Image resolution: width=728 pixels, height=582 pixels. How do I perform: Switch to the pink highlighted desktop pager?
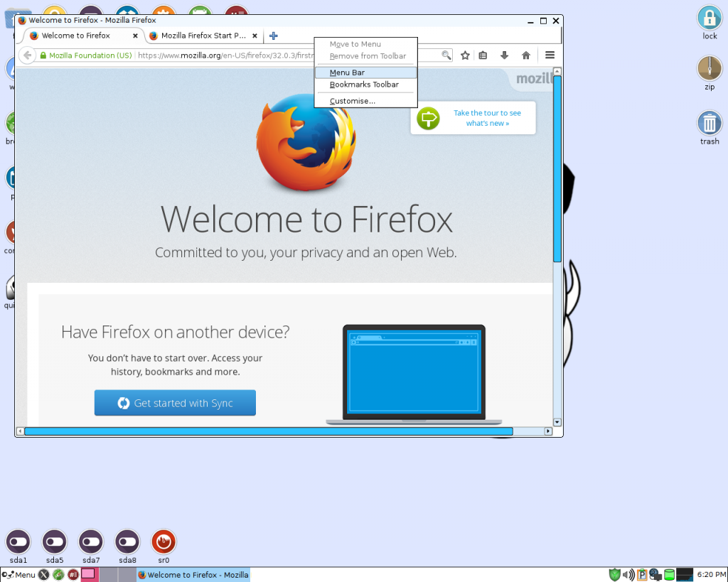pos(89,575)
